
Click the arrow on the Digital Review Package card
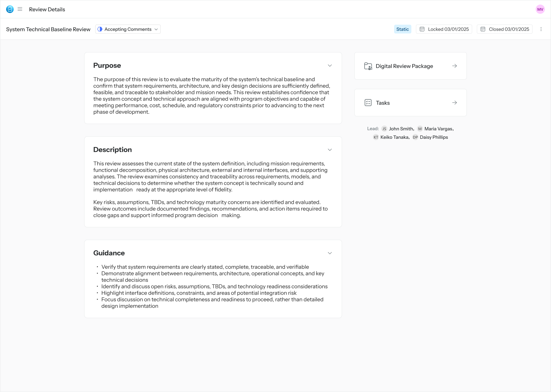pyautogui.click(x=455, y=66)
